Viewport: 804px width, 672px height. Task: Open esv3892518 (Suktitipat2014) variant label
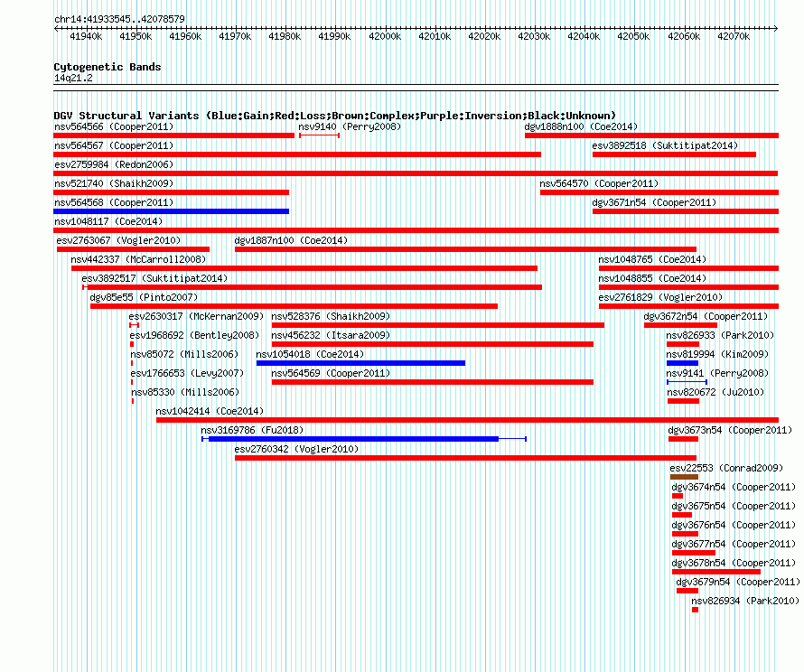(x=665, y=145)
